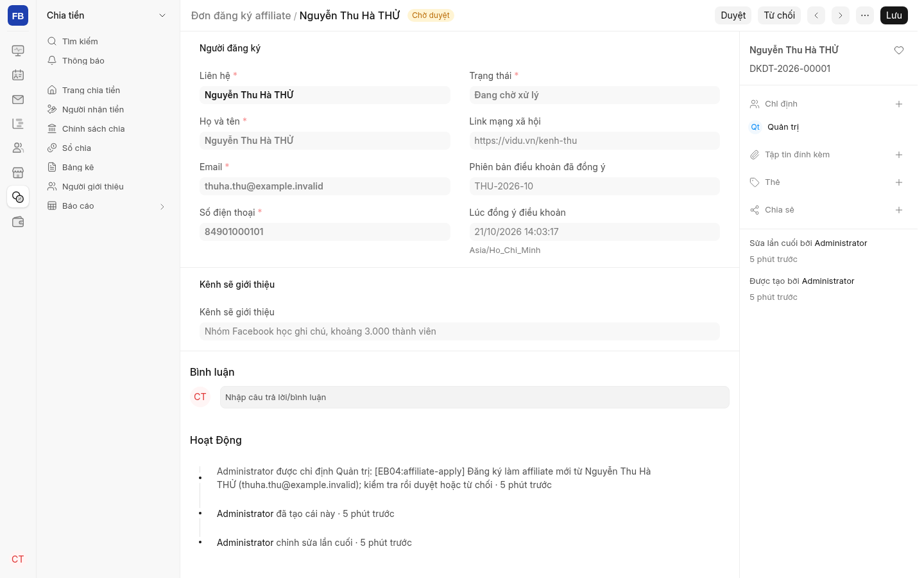The width and height of the screenshot is (924, 578).
Task: Click the Từ chối reject button
Action: [x=779, y=15]
